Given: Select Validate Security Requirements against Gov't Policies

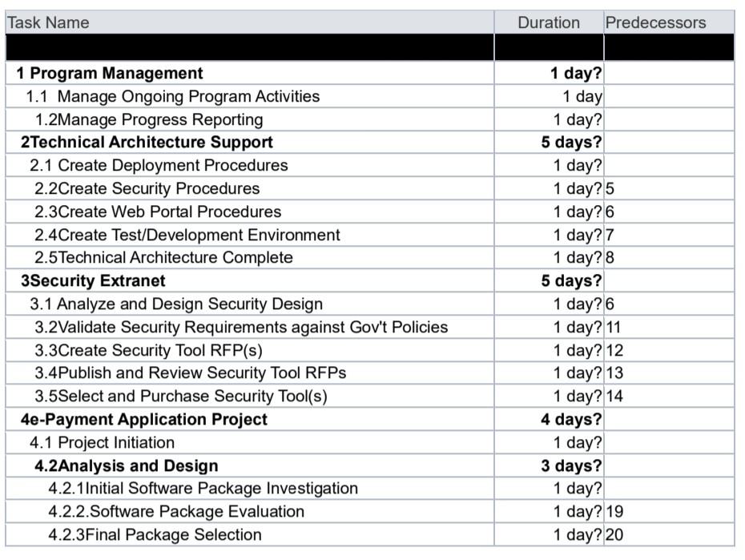Looking at the screenshot, I should (241, 327).
